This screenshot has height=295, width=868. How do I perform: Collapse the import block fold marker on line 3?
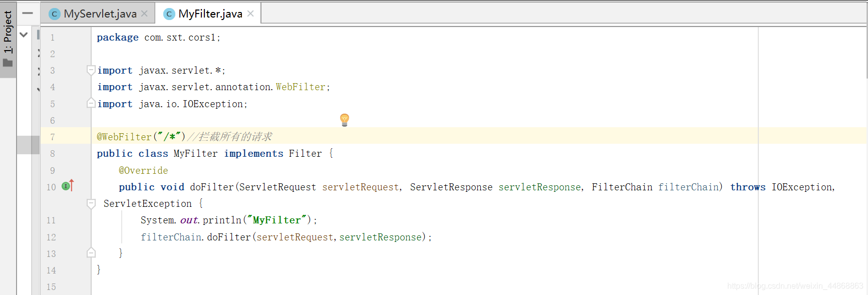(x=91, y=70)
